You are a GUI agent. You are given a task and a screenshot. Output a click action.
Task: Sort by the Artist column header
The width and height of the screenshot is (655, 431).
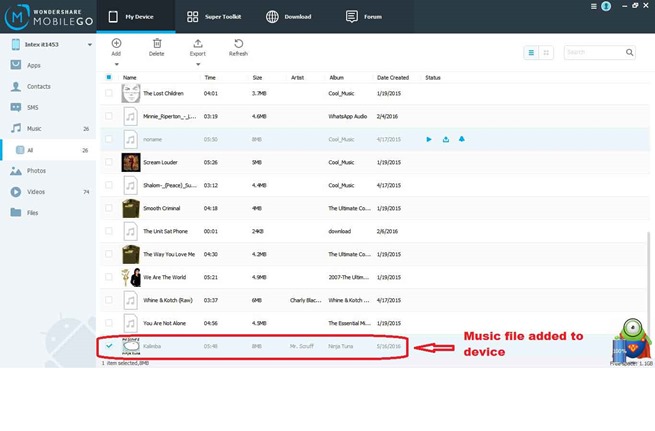click(297, 78)
